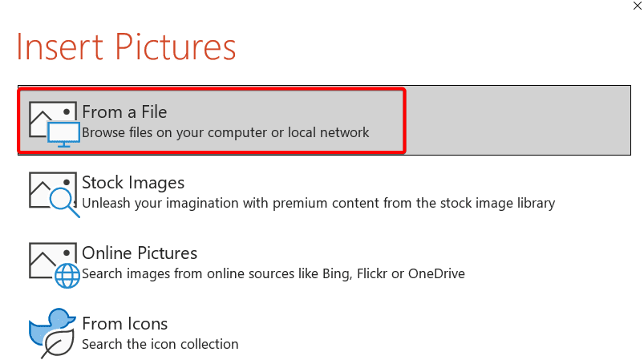
Task: Click the magnifying glass on Stock Images icon
Action: 65,202
